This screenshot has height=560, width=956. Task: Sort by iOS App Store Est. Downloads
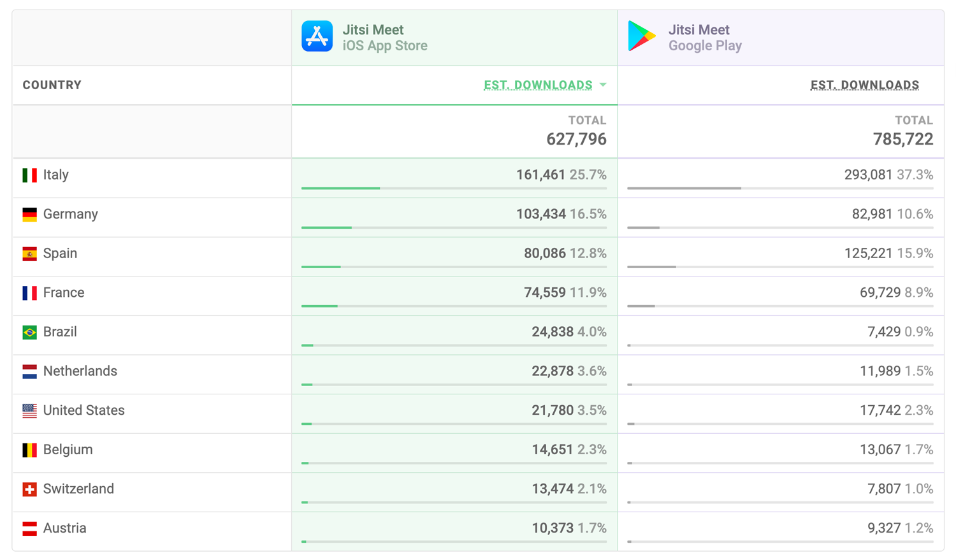(538, 85)
